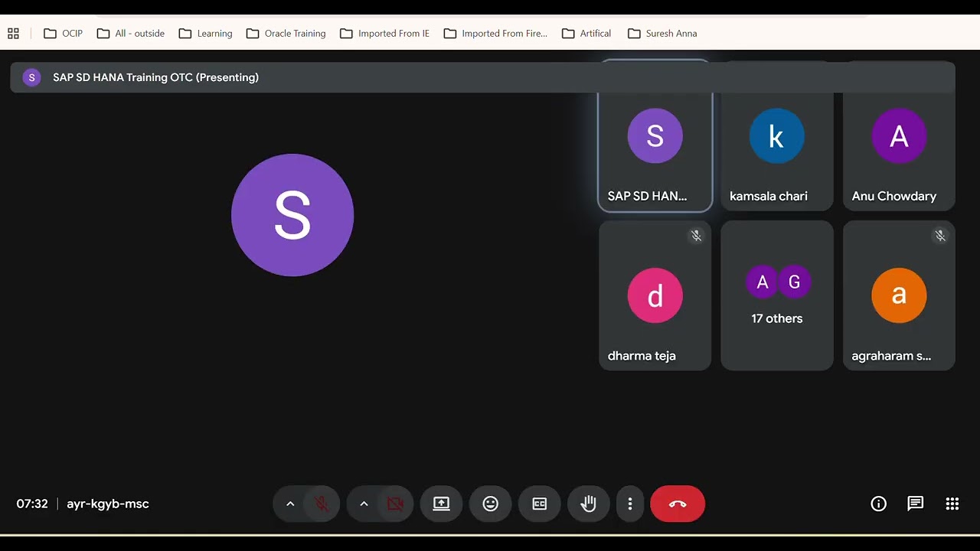The height and width of the screenshot is (551, 980).
Task: Open the Imported From IE folder
Action: click(x=384, y=34)
